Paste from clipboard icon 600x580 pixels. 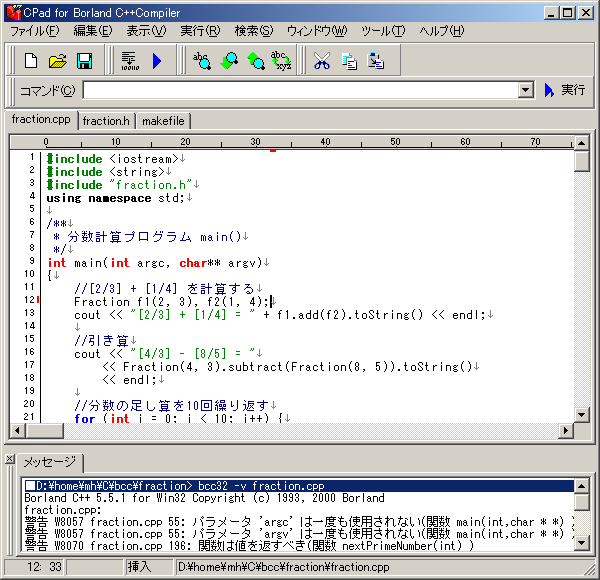click(375, 61)
